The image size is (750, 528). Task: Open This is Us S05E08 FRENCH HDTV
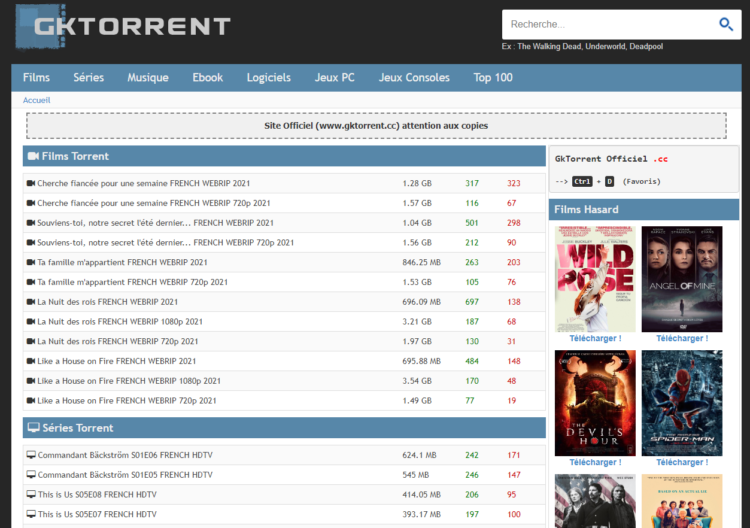coord(97,494)
